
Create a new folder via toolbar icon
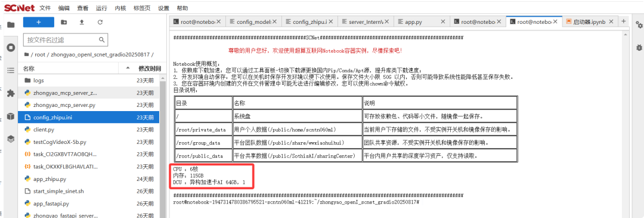64,22
